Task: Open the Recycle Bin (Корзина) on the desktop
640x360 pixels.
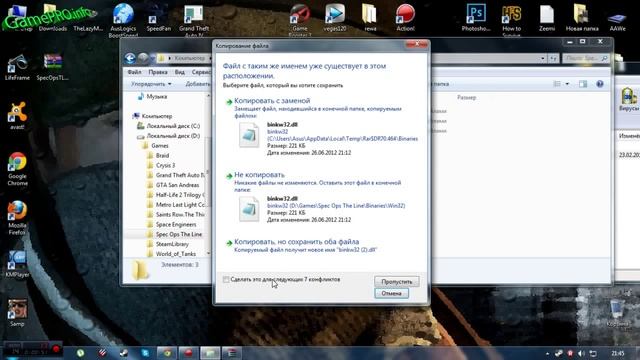Action: pos(617,313)
